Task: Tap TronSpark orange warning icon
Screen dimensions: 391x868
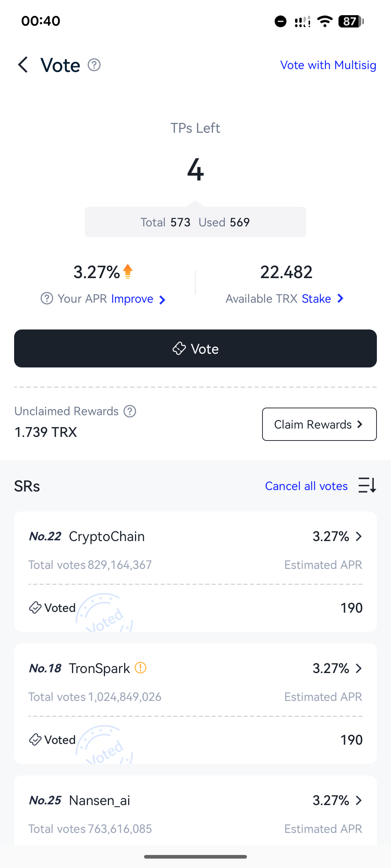Action: [140, 668]
